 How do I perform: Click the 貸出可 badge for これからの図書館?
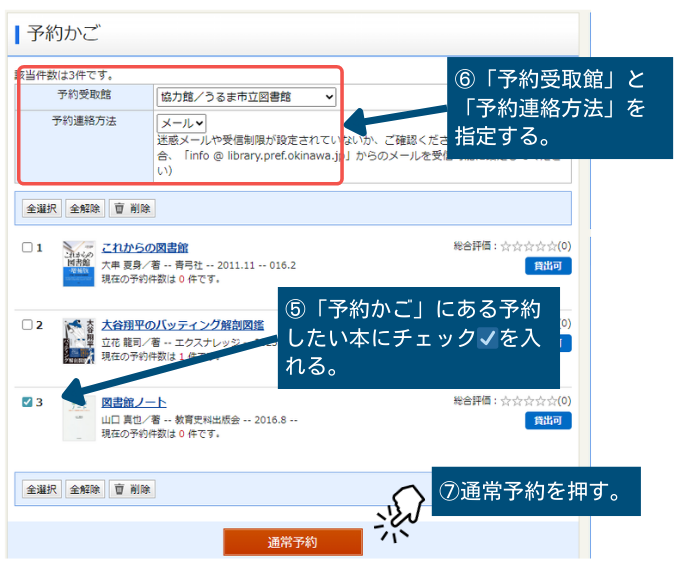pos(548,266)
